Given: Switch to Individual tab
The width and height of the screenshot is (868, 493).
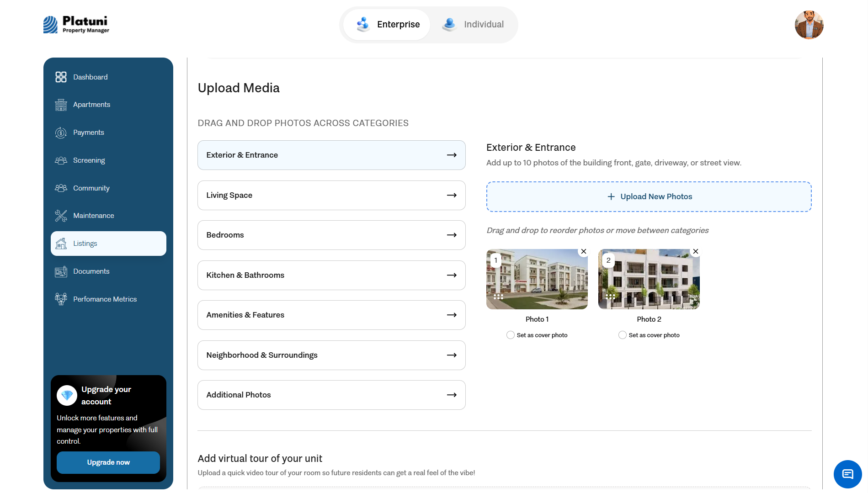Looking at the screenshot, I should pos(473,24).
